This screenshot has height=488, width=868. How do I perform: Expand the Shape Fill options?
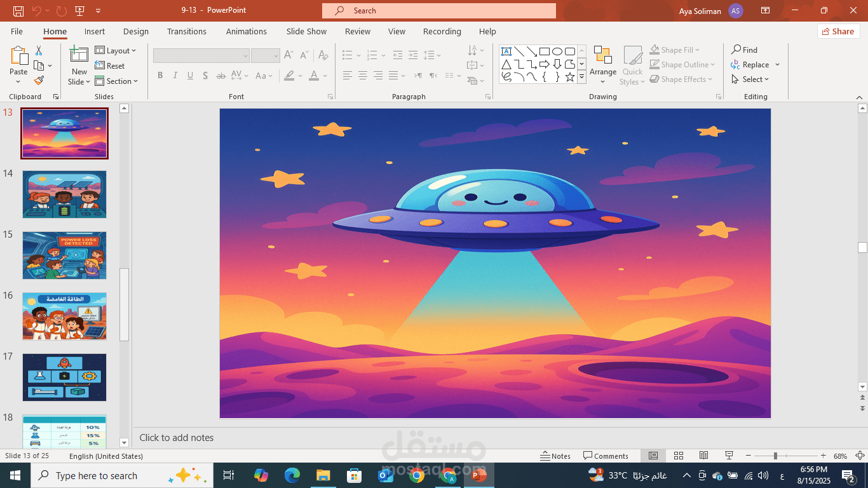(674, 50)
